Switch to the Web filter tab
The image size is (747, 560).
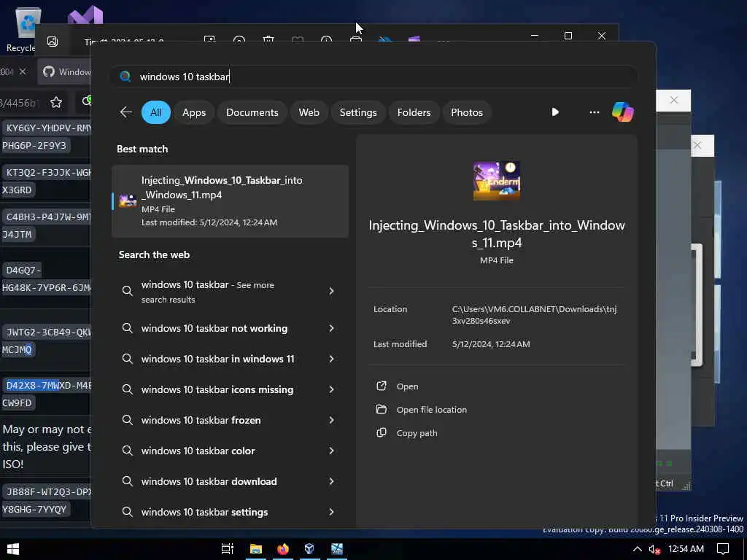tap(309, 112)
